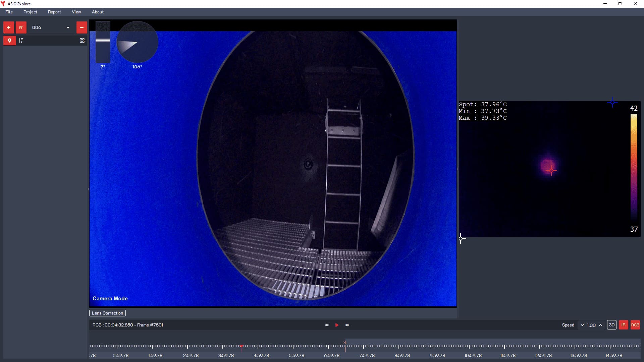
Task: Click the fast-forward playback icon
Action: point(347,325)
